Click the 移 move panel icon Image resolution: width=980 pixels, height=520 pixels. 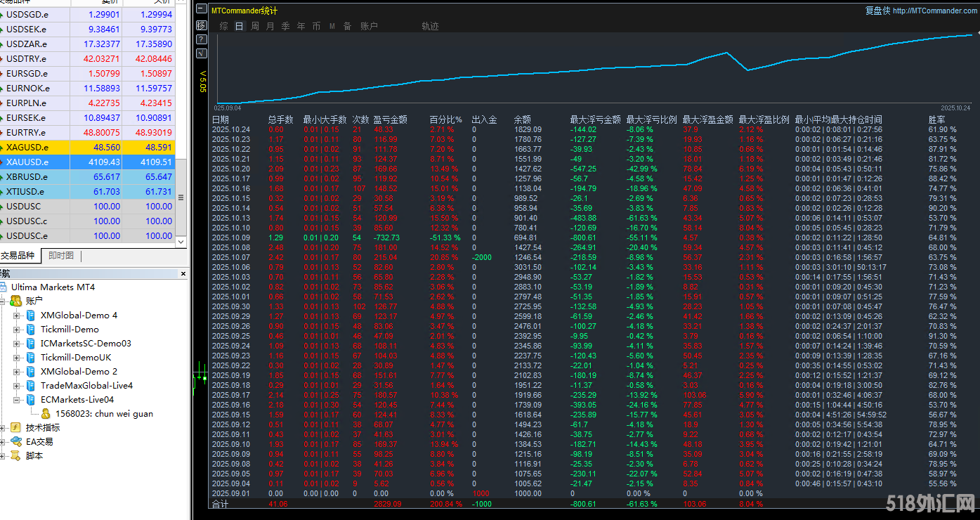[202, 25]
